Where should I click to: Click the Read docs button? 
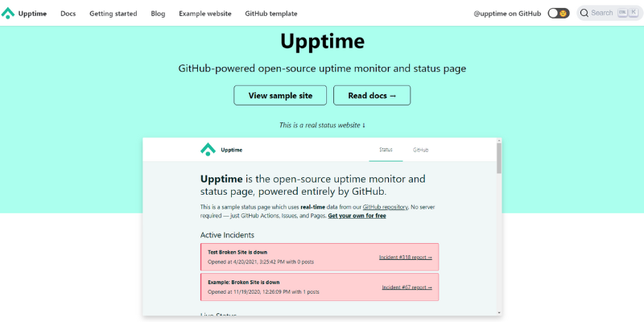click(x=372, y=95)
